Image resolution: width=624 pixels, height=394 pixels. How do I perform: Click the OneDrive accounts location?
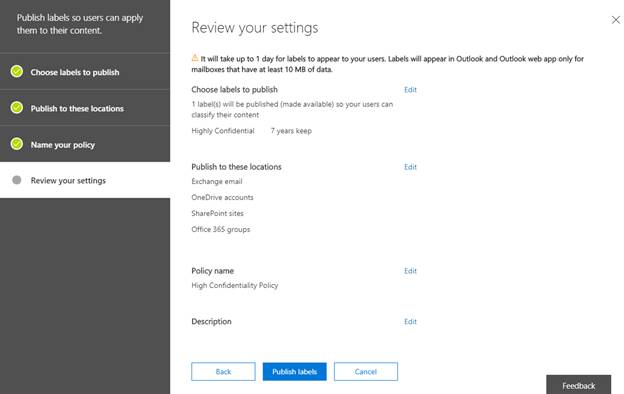pos(222,197)
